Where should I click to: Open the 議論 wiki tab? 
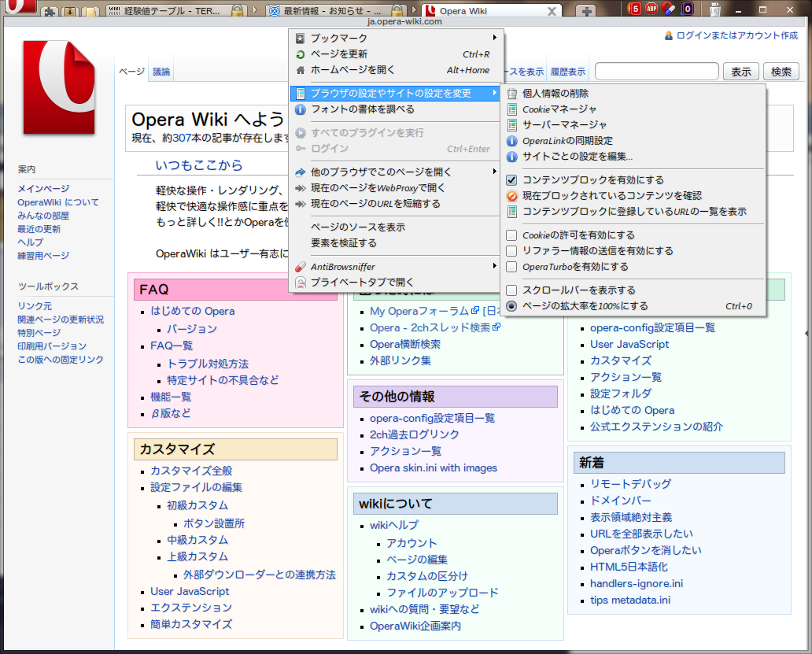tap(161, 72)
